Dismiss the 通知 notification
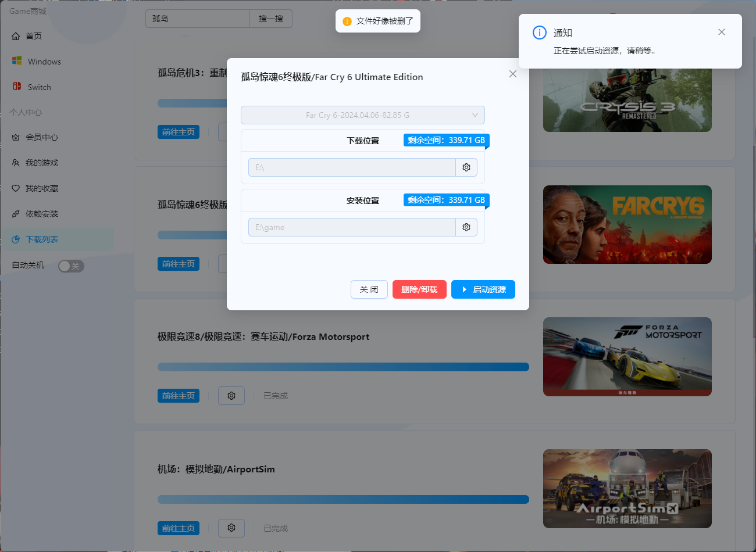 click(722, 32)
